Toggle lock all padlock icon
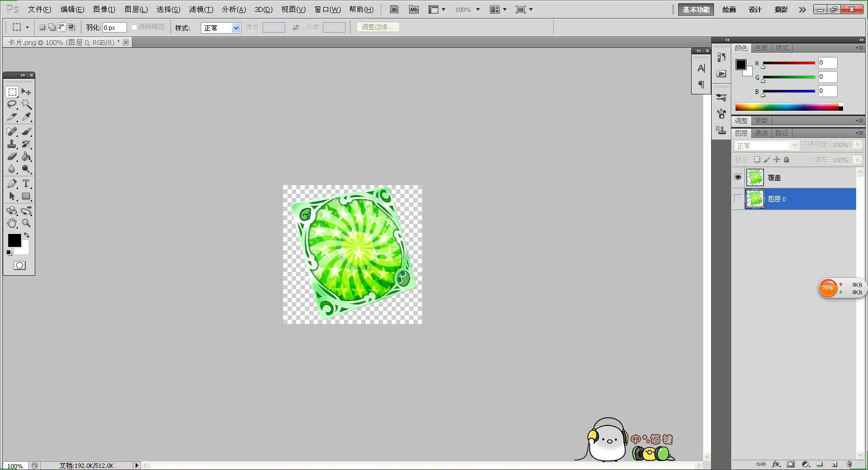Screen dimensions: 868x470 coord(787,160)
